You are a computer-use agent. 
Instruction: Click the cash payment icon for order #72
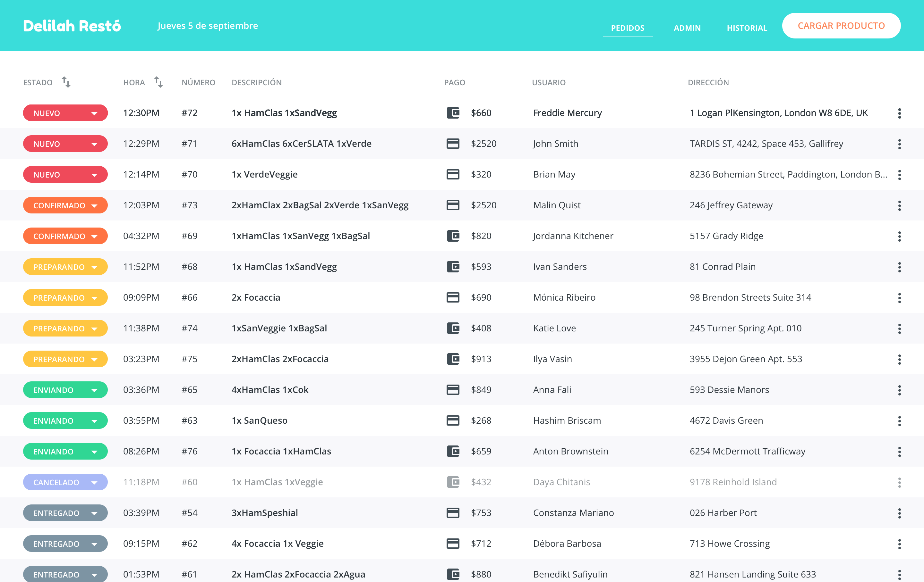pyautogui.click(x=453, y=113)
